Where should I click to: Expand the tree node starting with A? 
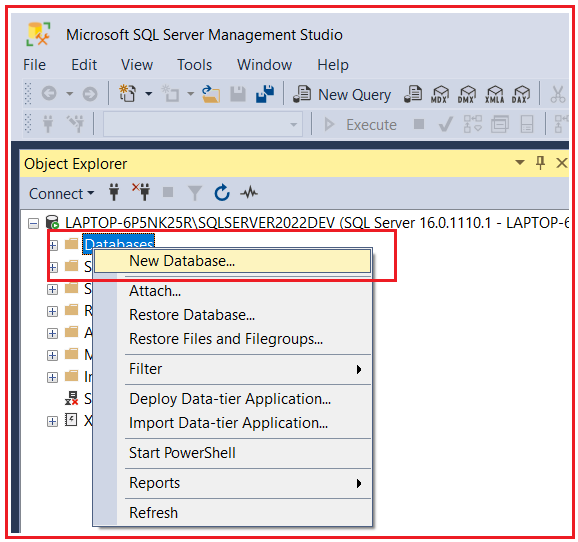point(52,334)
